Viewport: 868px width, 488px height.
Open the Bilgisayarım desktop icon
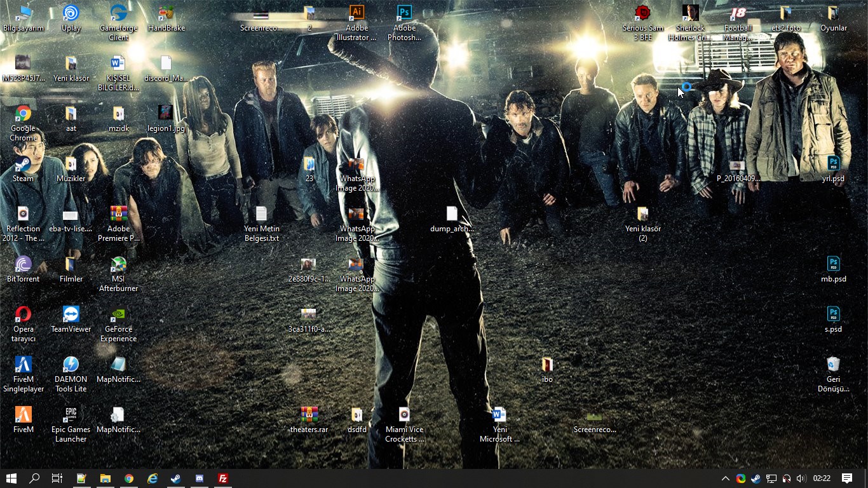point(24,18)
